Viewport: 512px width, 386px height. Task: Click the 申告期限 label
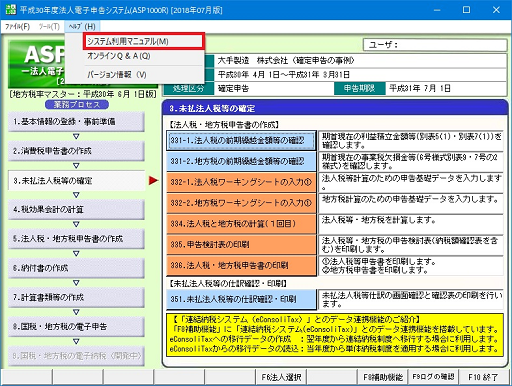click(359, 88)
